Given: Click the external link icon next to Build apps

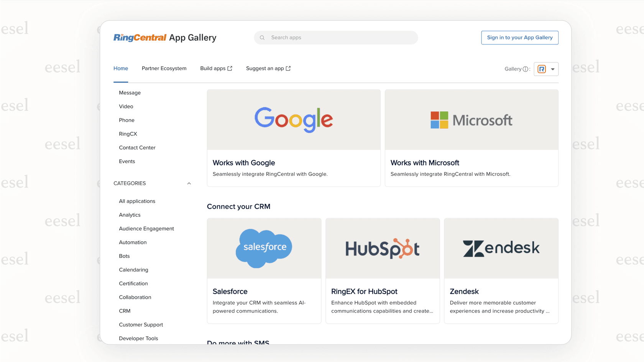Looking at the screenshot, I should coord(230,68).
